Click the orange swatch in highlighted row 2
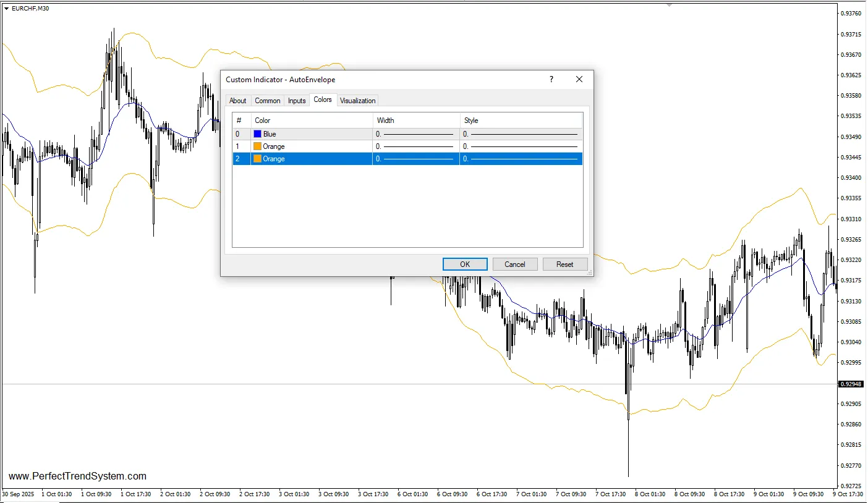The height and width of the screenshot is (503, 868). pyautogui.click(x=257, y=159)
